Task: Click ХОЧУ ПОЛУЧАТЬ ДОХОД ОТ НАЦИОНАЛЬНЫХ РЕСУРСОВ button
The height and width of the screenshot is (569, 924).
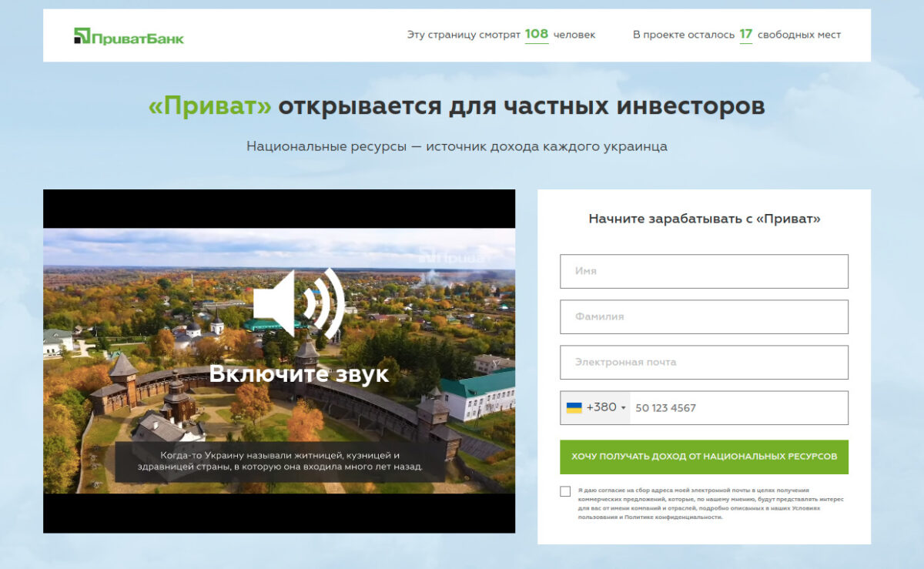Action: tap(704, 457)
